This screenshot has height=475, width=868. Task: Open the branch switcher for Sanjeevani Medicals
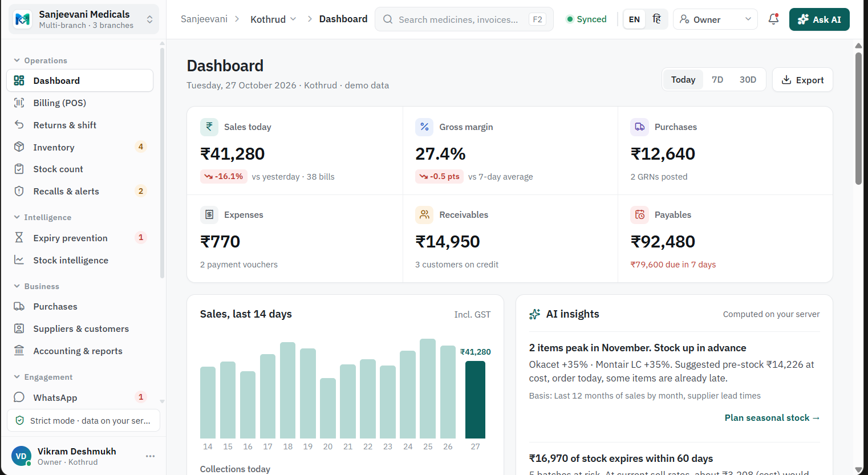pos(84,19)
